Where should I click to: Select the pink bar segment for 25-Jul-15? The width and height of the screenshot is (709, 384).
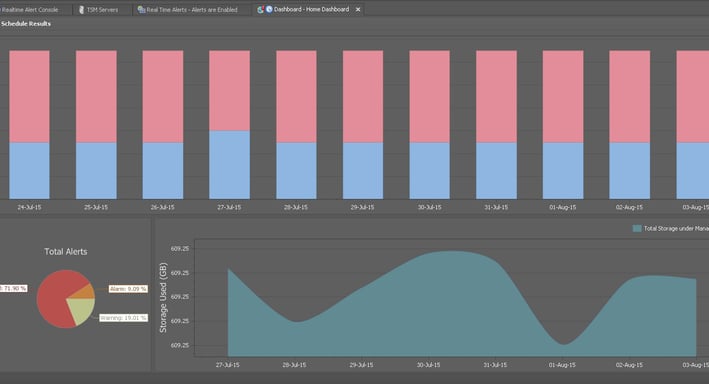click(x=96, y=96)
